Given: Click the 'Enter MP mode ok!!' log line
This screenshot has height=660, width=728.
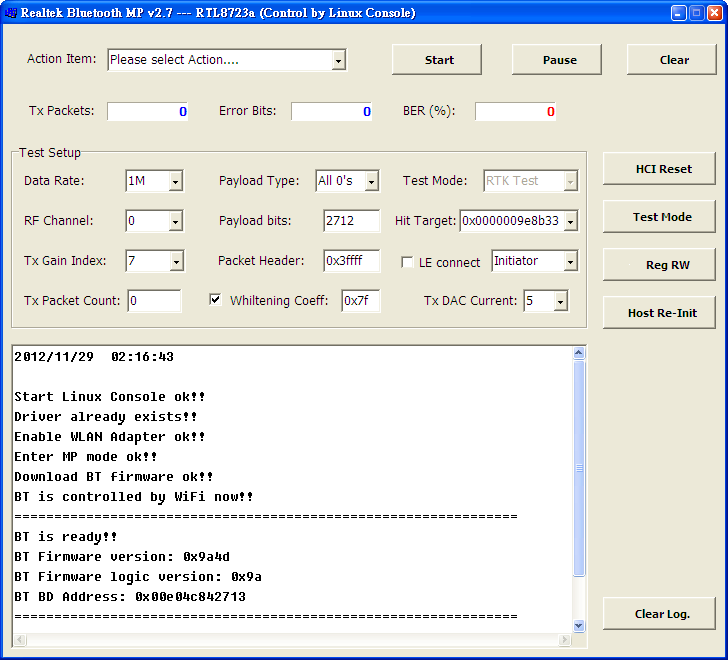Looking at the screenshot, I should (x=85, y=457).
